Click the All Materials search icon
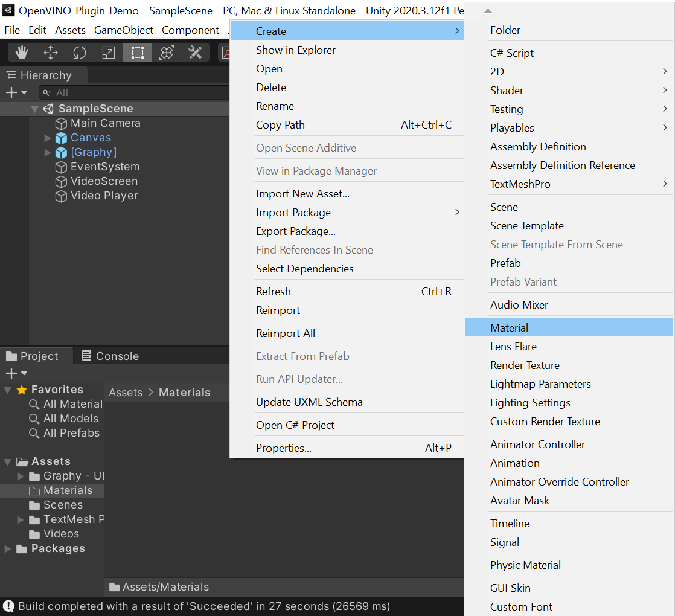The height and width of the screenshot is (616, 675). click(x=34, y=404)
